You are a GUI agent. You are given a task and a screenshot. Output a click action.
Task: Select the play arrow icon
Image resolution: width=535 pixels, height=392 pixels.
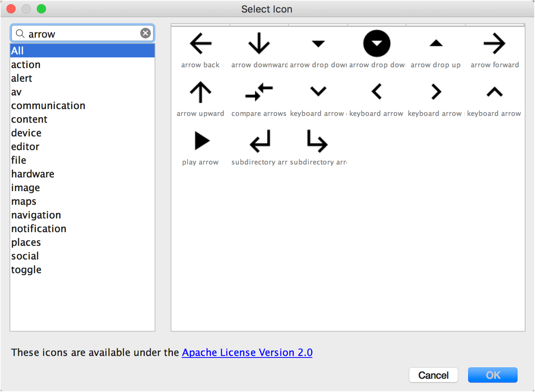(x=202, y=141)
